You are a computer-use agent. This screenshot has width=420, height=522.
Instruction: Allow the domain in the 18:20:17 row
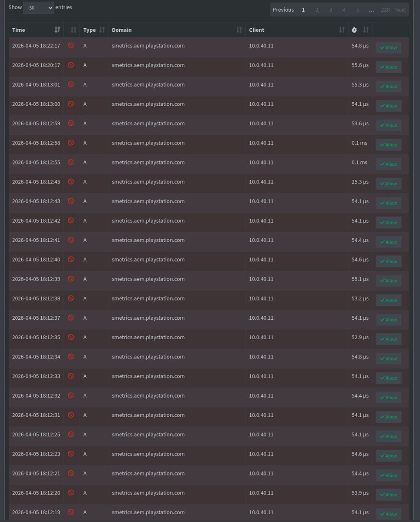pyautogui.click(x=389, y=67)
